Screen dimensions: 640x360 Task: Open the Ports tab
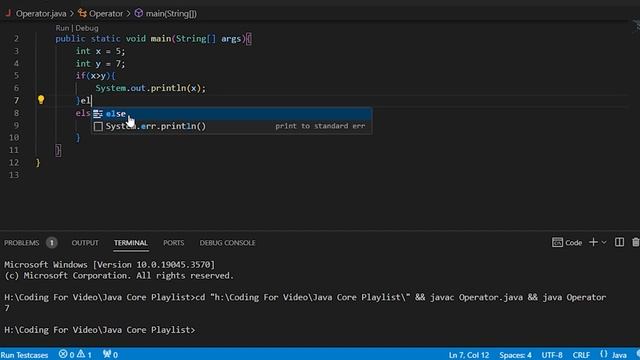(173, 243)
